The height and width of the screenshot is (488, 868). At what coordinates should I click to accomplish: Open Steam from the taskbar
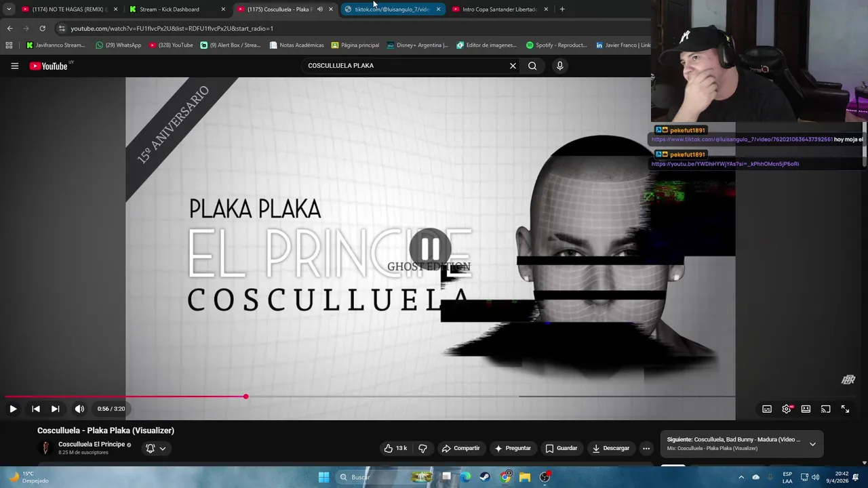pyautogui.click(x=485, y=477)
